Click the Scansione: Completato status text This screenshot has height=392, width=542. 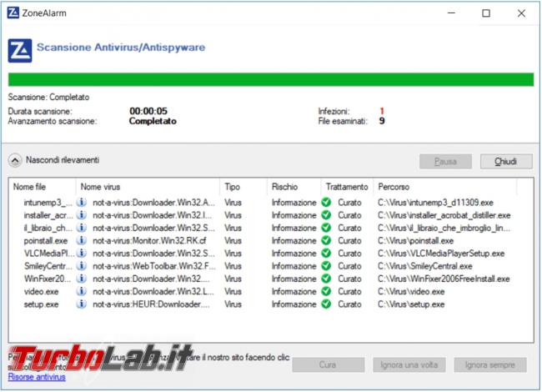[48, 97]
